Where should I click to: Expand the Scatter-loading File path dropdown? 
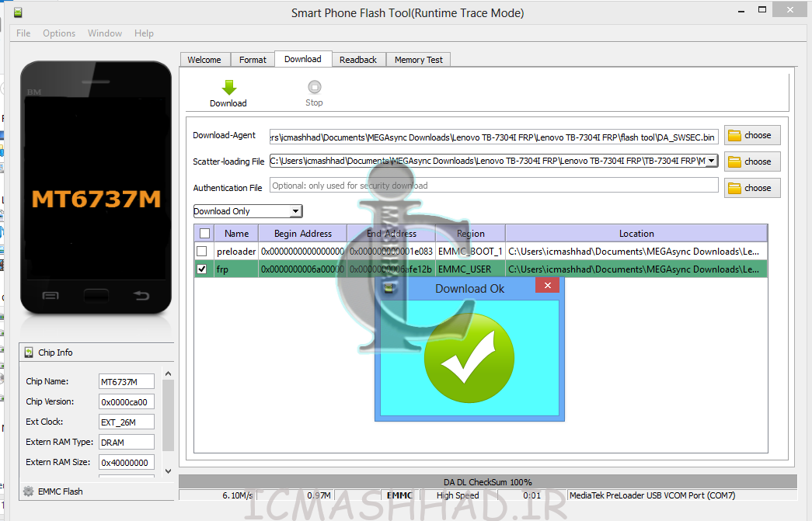pos(712,161)
